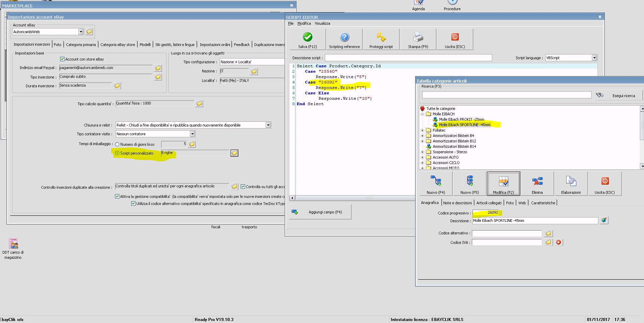Image resolution: width=644 pixels, height=323 pixels.
Task: Click the Aggiungi campo (F4) button
Action: tap(320, 212)
